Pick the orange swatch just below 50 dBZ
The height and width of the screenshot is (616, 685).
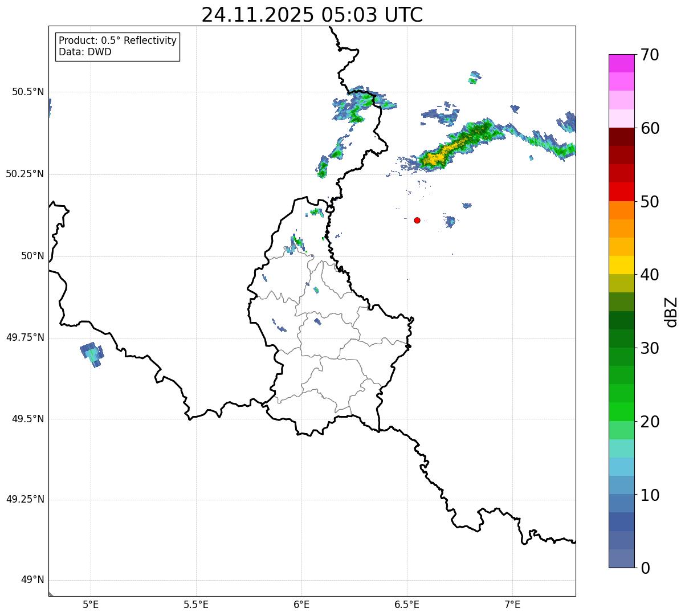coord(621,210)
